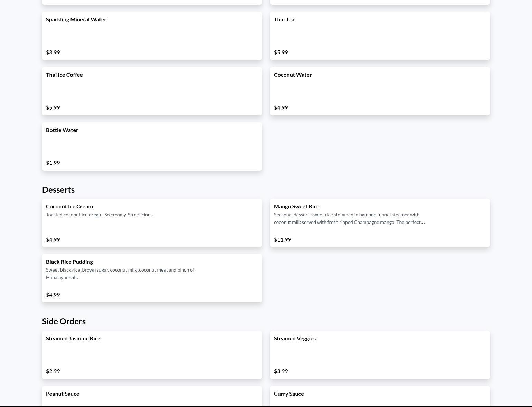This screenshot has height=407, width=532.
Task: Click the Black Rice Pudding ingredients description
Action: 120,273
